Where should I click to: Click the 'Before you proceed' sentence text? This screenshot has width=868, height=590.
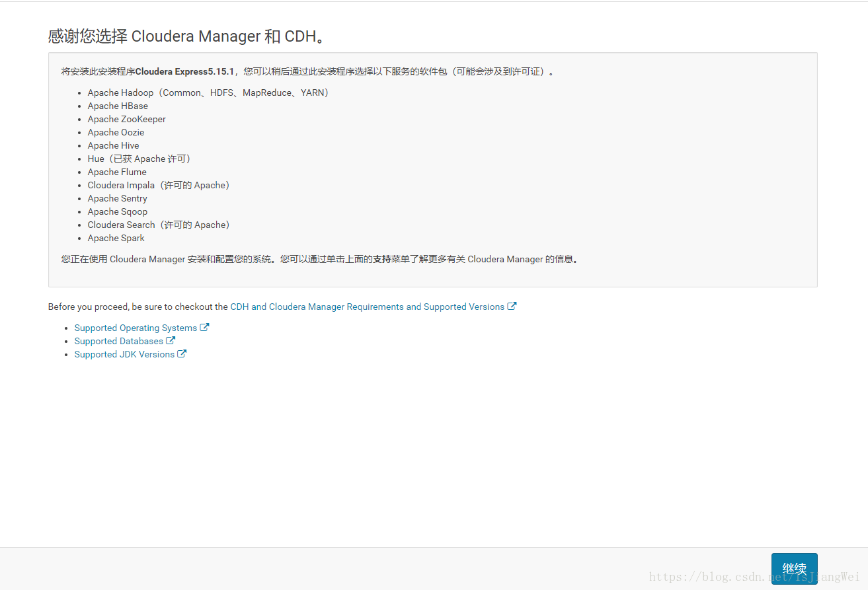138,307
